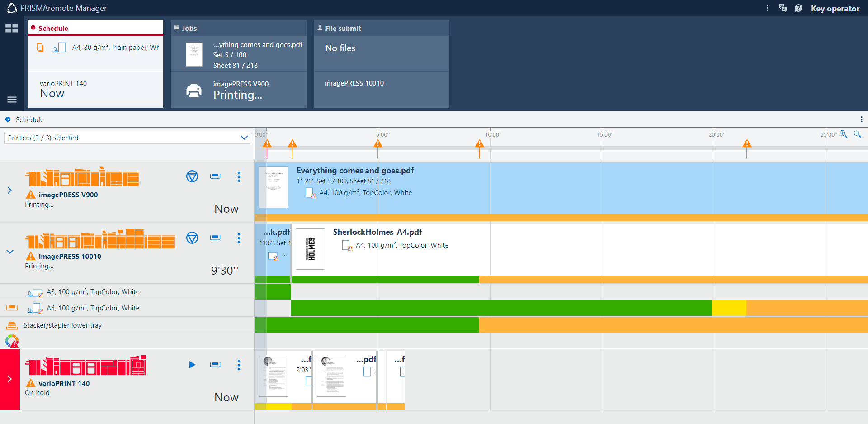The width and height of the screenshot is (868, 424).
Task: Open first varioPRINT 140 job thumbnail
Action: (274, 376)
